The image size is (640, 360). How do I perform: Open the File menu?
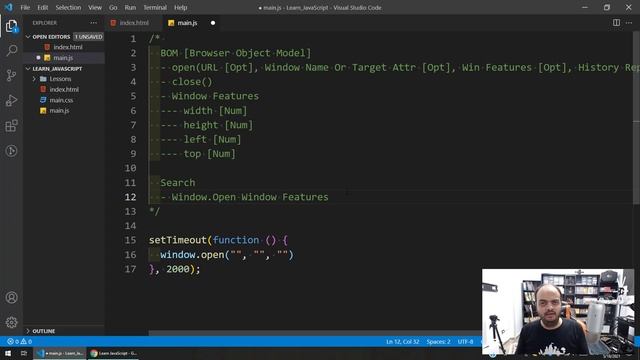pos(25,7)
